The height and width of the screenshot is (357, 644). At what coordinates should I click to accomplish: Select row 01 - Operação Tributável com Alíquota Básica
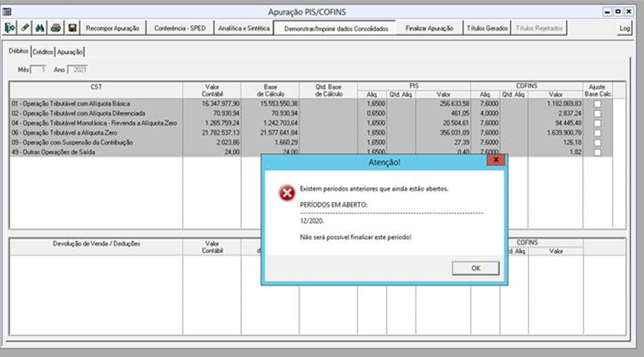point(311,104)
